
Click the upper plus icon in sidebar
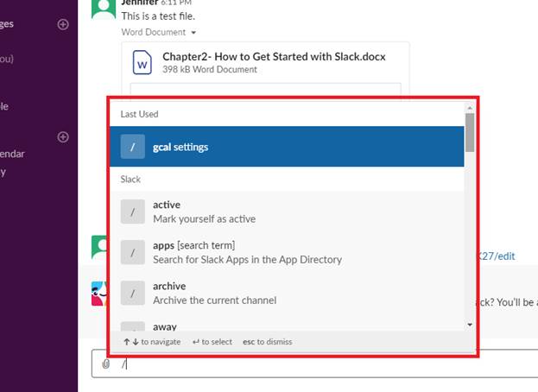pyautogui.click(x=63, y=24)
